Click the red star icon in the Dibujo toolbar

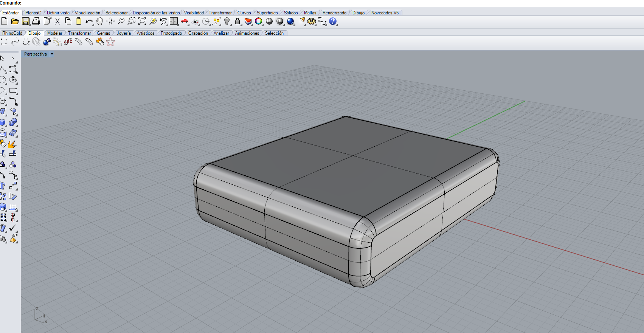click(110, 42)
